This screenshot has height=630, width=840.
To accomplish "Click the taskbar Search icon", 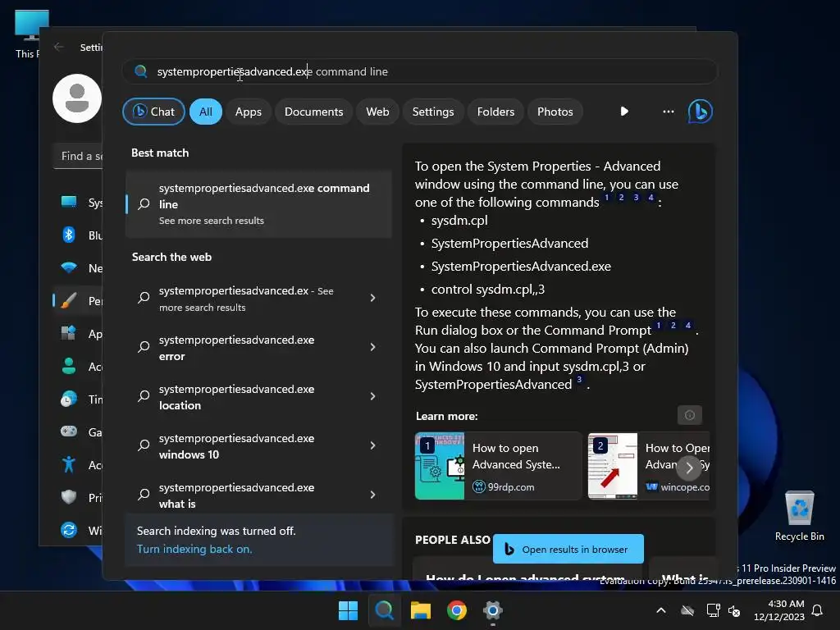I will (x=384, y=610).
